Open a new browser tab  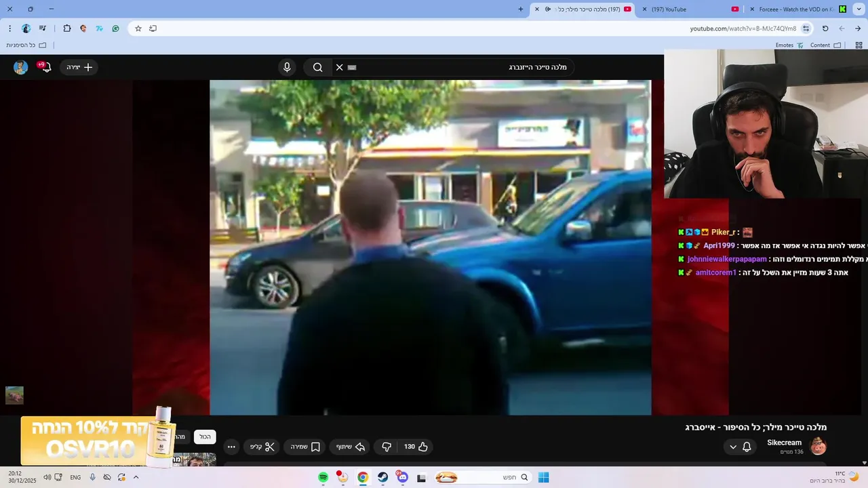click(521, 9)
